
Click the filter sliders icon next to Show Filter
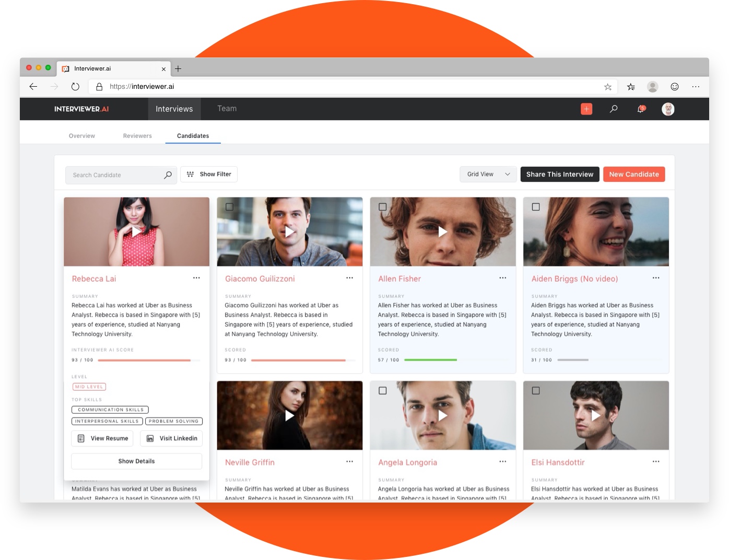click(x=191, y=174)
